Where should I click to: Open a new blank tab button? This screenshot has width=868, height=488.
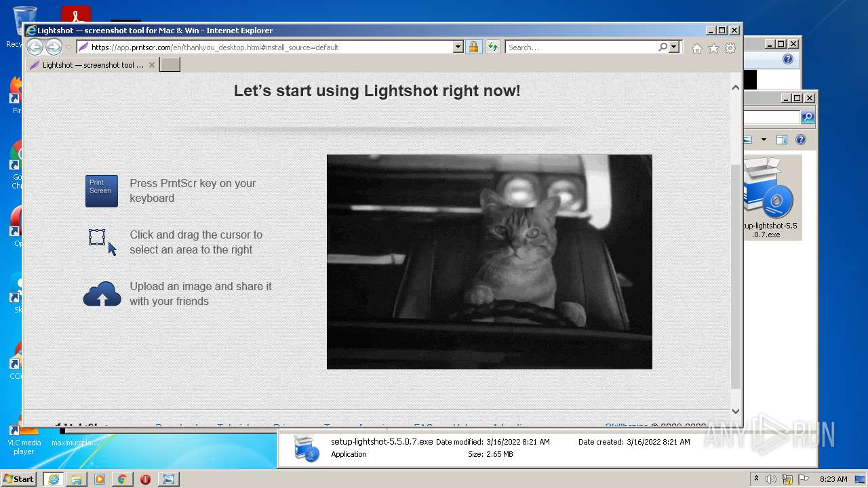pos(170,65)
